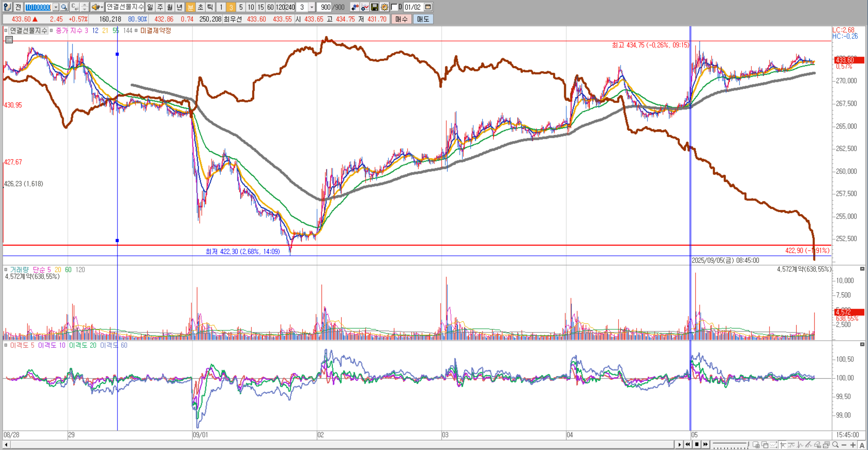Click the plus zoom-in icon
Screen dimensions: 868x450
click(x=853, y=445)
